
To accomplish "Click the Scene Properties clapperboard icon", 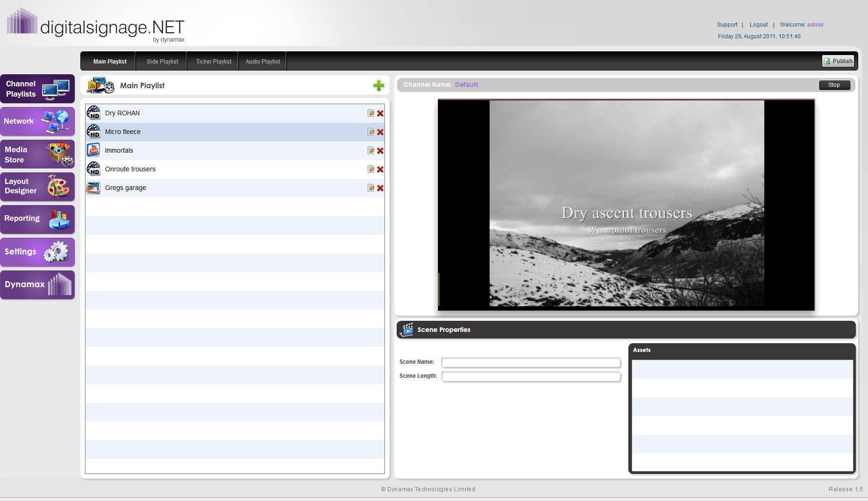I will (x=407, y=330).
